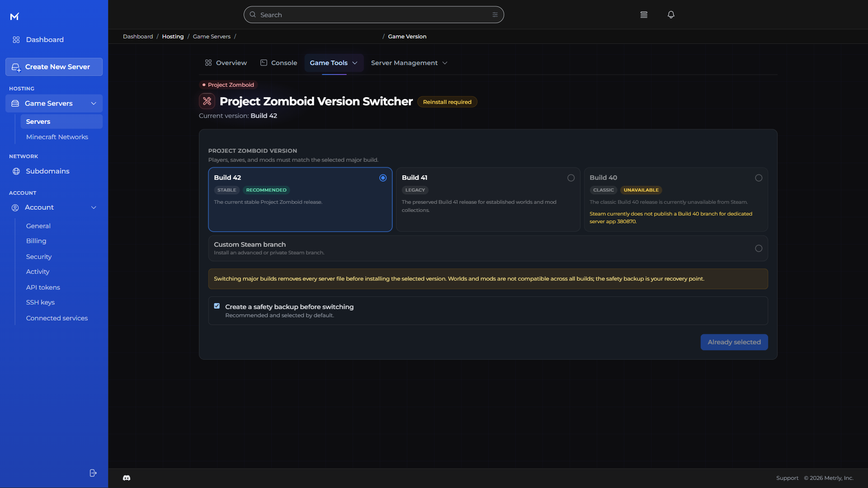Click the Already selected button

(734, 342)
